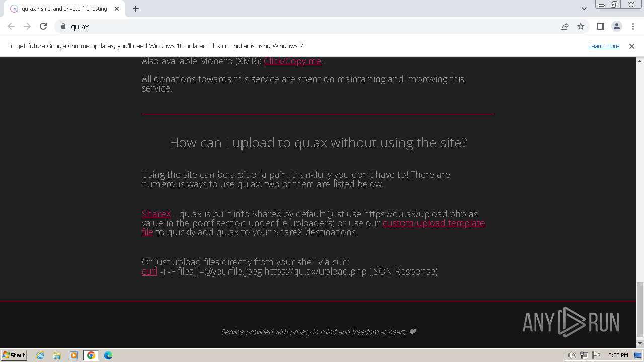This screenshot has height=362, width=644.
Task: Open the curl link
Action: 149,271
